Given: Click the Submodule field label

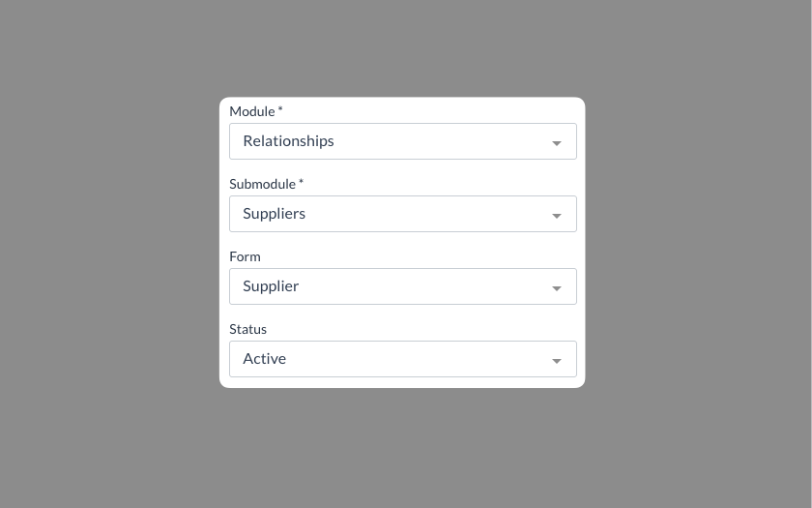Looking at the screenshot, I should pyautogui.click(x=262, y=184).
